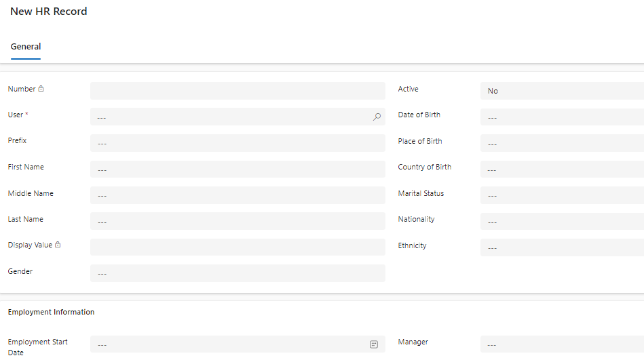Screen dimensions: 644x360
Task: Click the Manager lookup field
Action: [563, 344]
